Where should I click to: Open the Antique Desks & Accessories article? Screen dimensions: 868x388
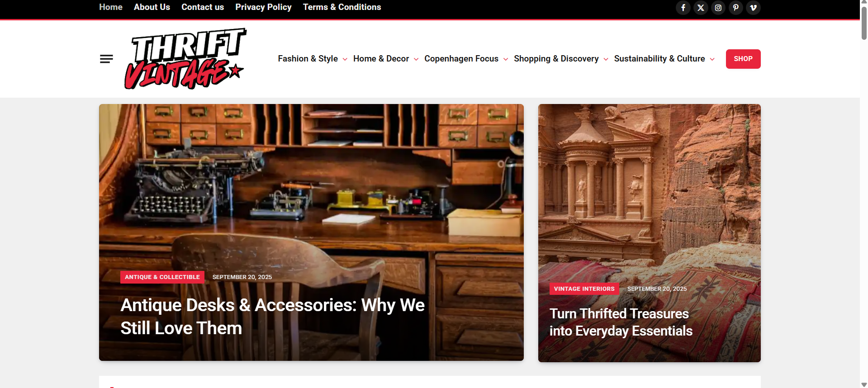(x=272, y=317)
